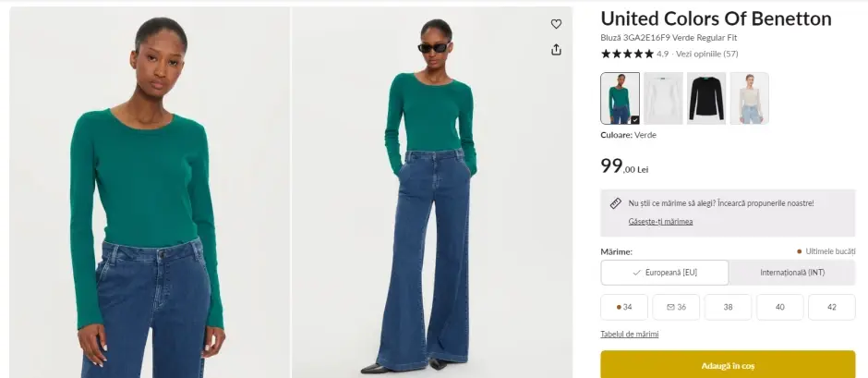Click the share icon below the heart
This screenshot has width=868, height=378.
(x=556, y=50)
